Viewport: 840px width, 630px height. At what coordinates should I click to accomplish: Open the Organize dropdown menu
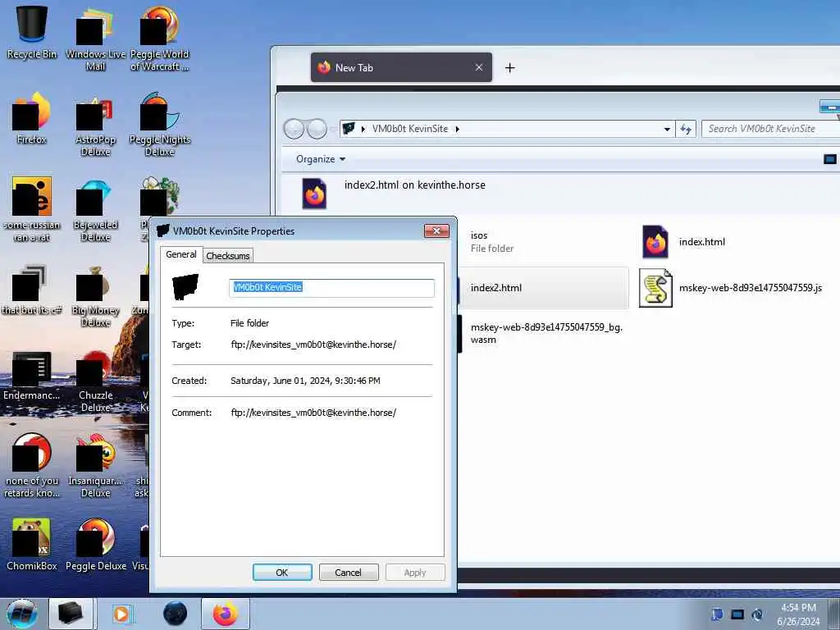click(x=321, y=159)
